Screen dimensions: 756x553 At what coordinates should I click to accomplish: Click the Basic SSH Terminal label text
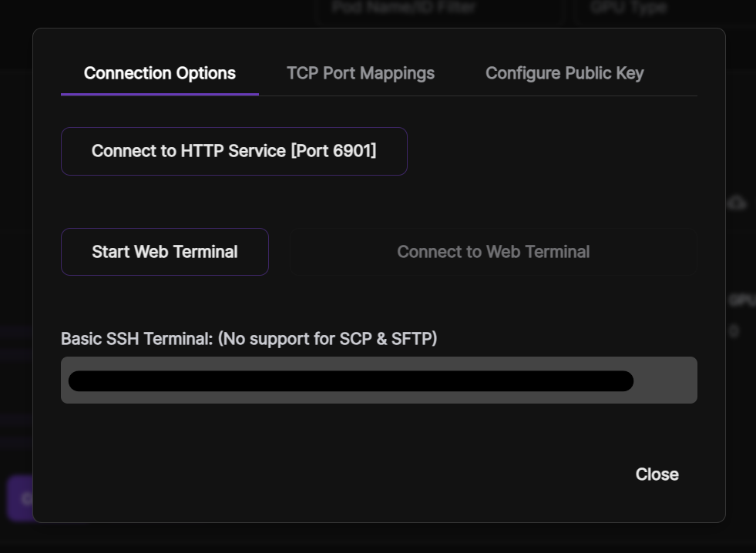pyautogui.click(x=249, y=338)
